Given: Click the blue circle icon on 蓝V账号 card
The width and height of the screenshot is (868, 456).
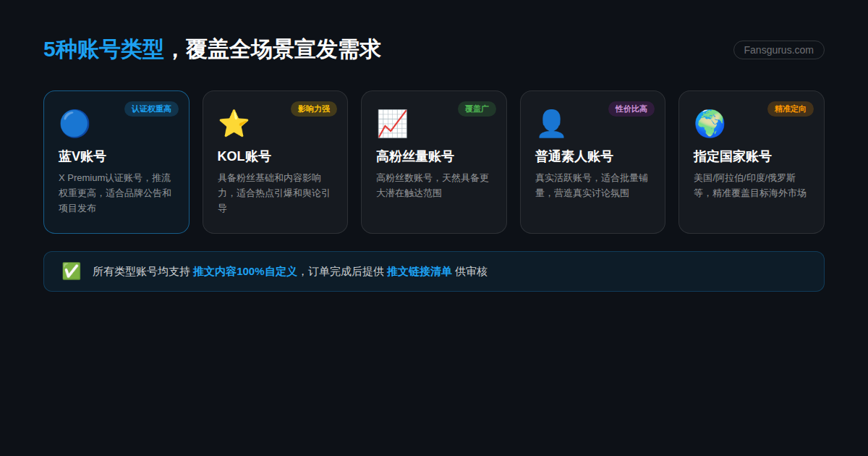Looking at the screenshot, I should tap(75, 123).
